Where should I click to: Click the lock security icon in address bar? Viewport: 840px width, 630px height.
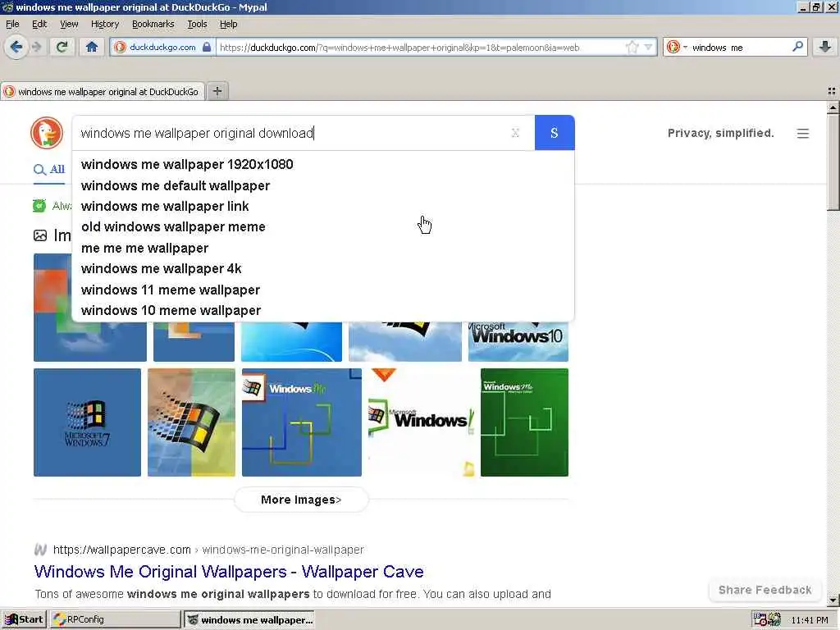point(207,47)
